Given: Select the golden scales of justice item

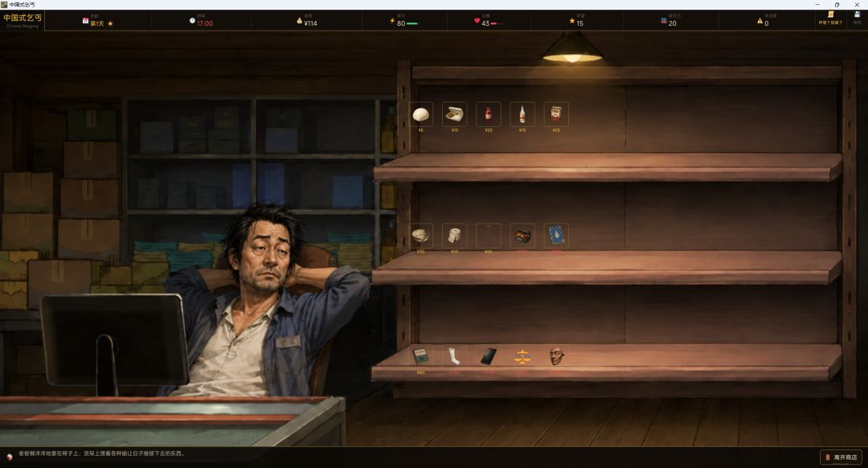Looking at the screenshot, I should click(522, 356).
